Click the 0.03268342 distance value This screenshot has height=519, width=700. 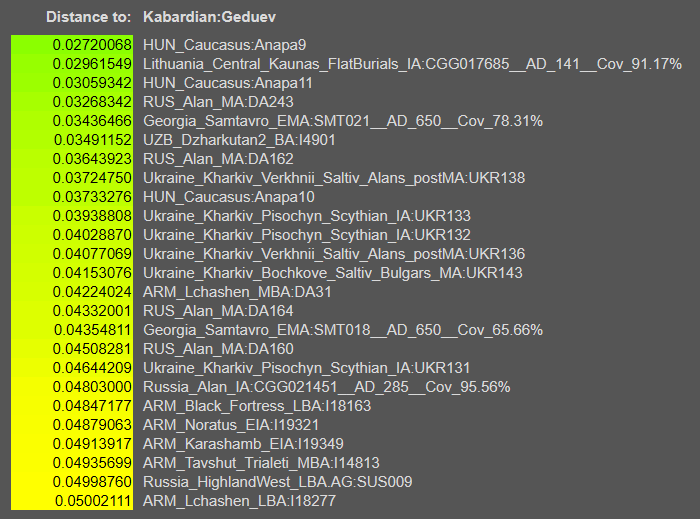[72, 102]
